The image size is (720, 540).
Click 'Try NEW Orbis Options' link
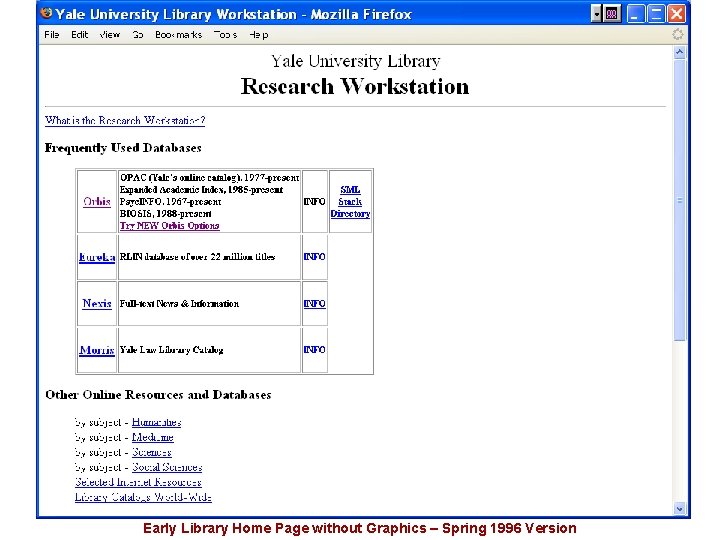tap(169, 225)
